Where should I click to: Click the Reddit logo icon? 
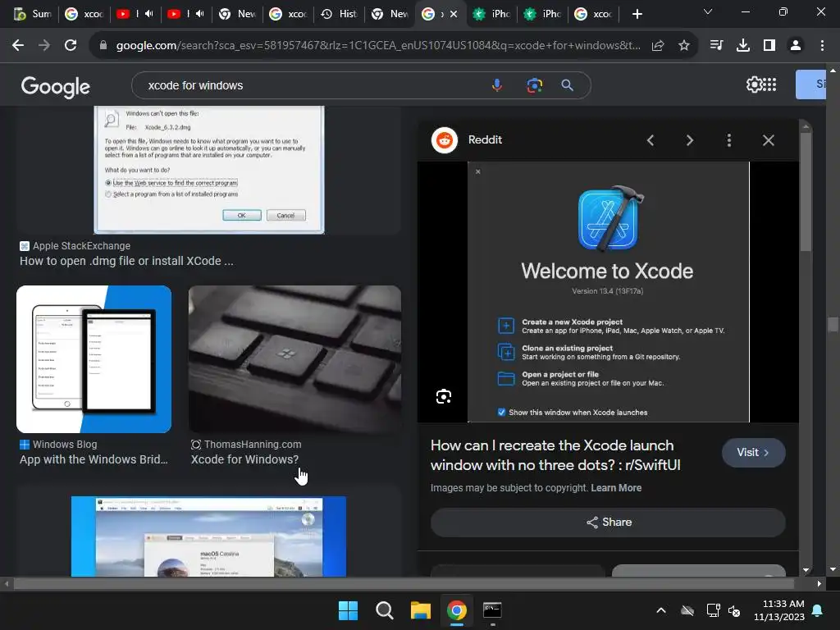pos(445,140)
